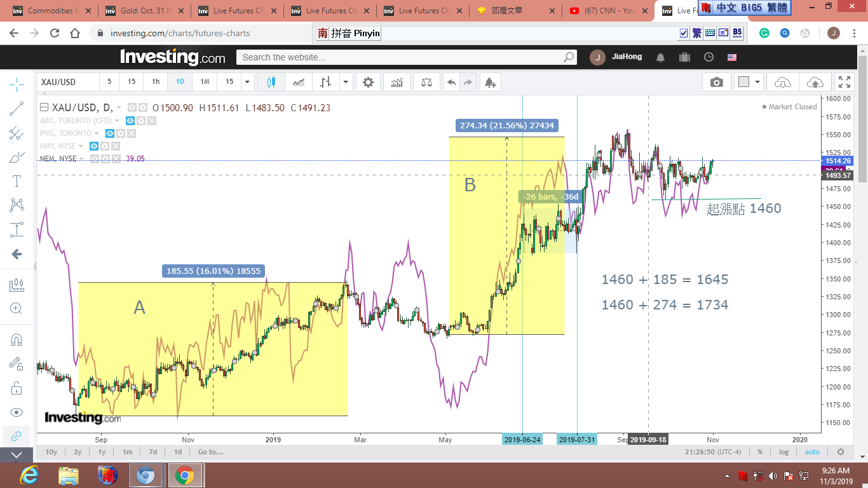Select the candlestick chart style icon
The height and width of the screenshot is (488, 868).
(271, 82)
